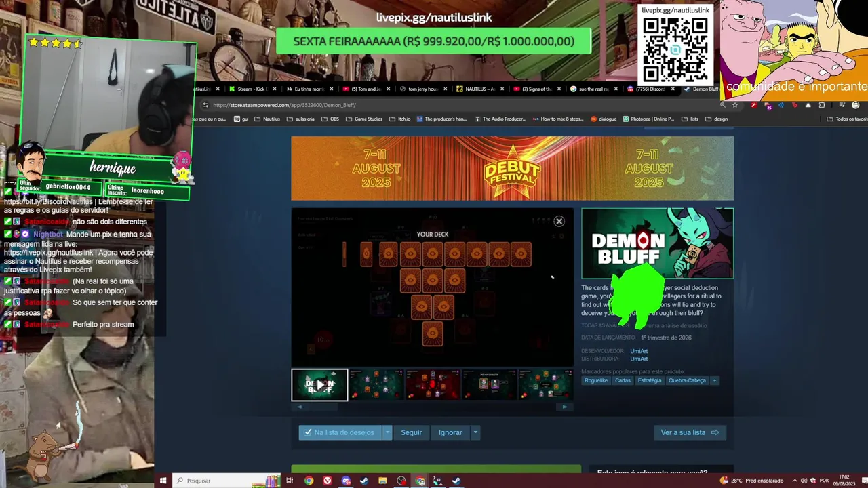The height and width of the screenshot is (488, 868).
Task: Open the UmiArt developer link
Action: [x=639, y=351]
